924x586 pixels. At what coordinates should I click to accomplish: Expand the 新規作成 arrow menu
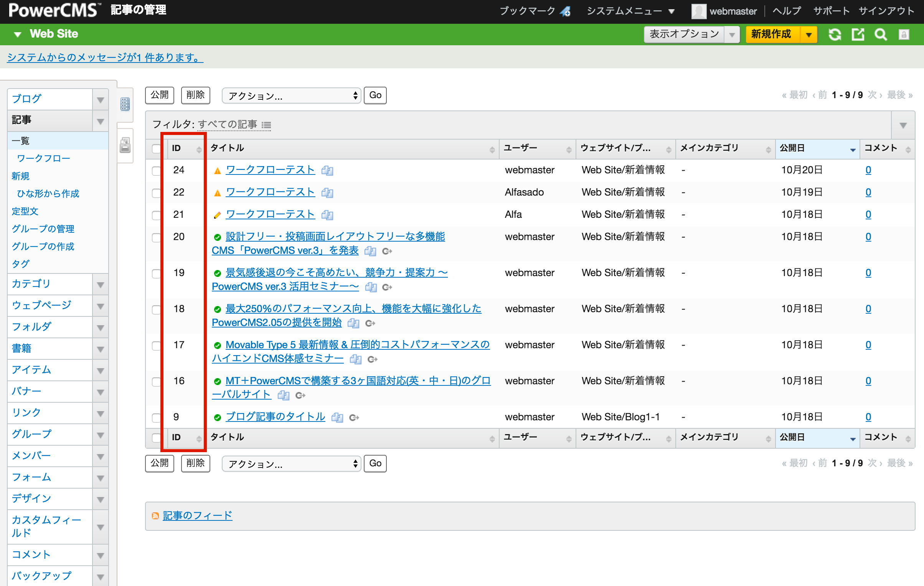click(809, 35)
